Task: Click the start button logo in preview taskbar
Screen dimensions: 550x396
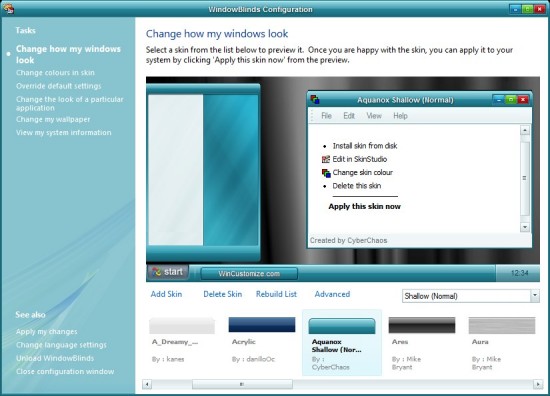Action: click(156, 272)
